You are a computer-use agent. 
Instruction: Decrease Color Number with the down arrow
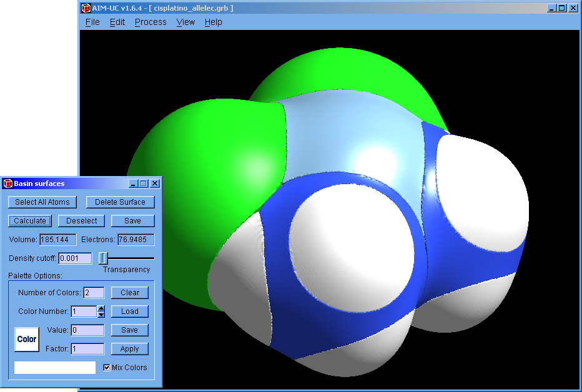tap(101, 315)
